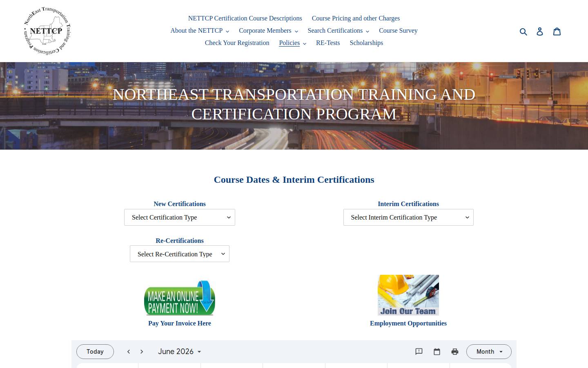Expand the Search Certifications menu

click(x=338, y=31)
